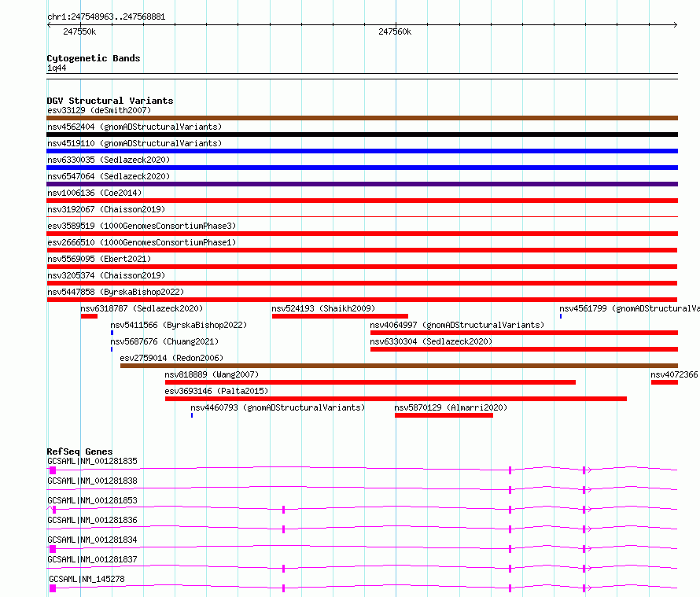Click the first exon box of GCSAML NM_145278

pyautogui.click(x=53, y=588)
